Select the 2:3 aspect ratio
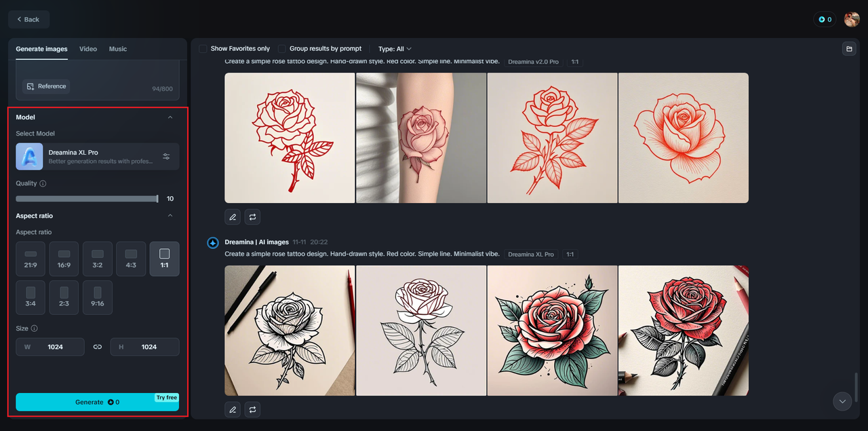The height and width of the screenshot is (431, 868). coord(64,298)
